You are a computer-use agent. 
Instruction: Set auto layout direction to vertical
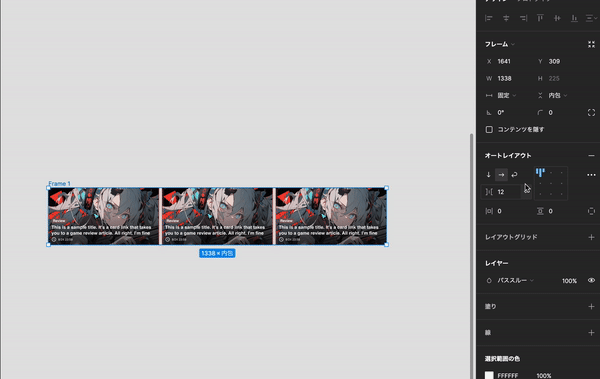coord(489,175)
